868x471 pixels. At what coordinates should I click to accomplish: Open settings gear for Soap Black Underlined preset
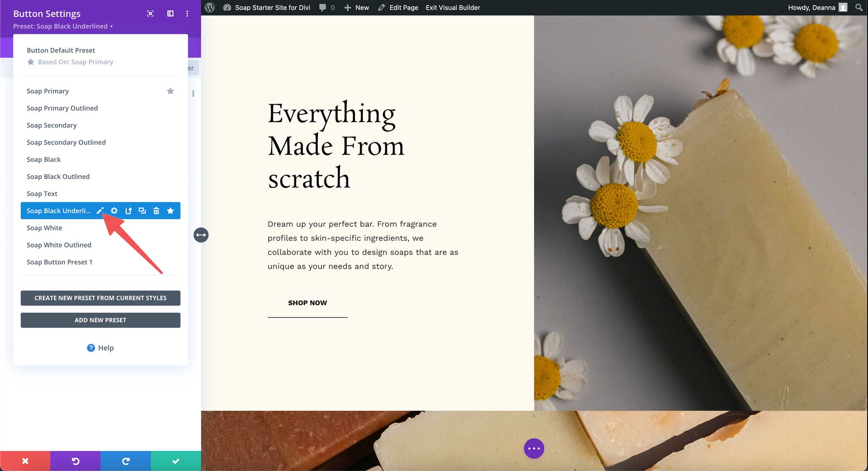114,211
